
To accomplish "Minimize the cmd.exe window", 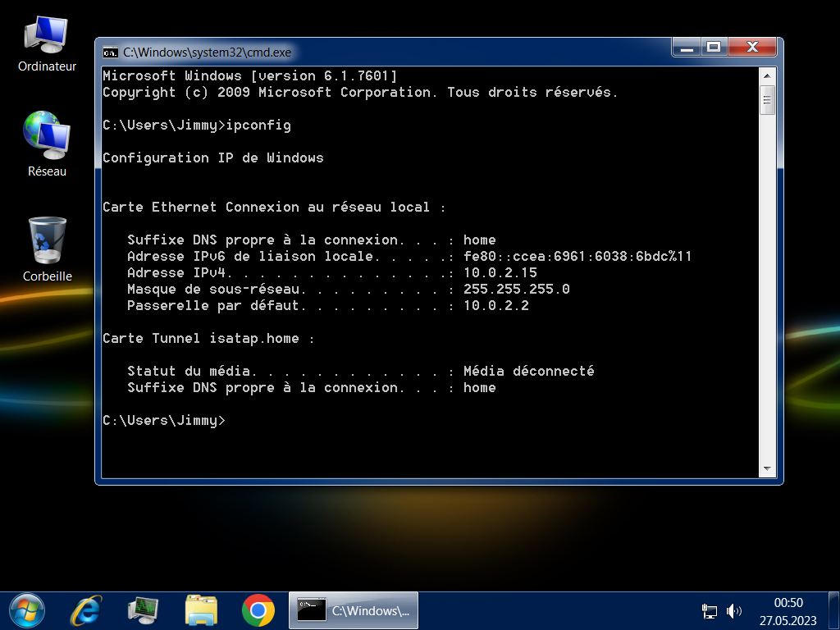I will (x=687, y=48).
